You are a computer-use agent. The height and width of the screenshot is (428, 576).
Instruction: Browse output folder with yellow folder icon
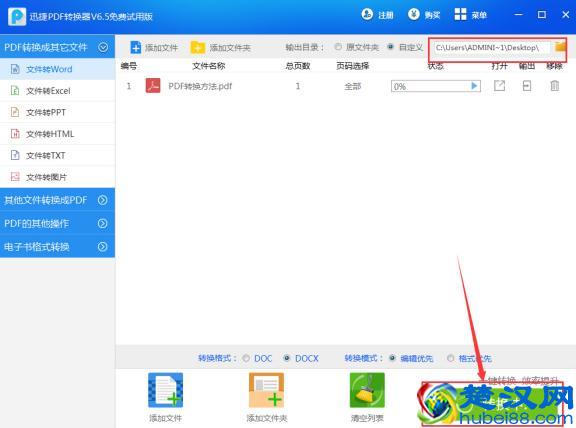560,47
